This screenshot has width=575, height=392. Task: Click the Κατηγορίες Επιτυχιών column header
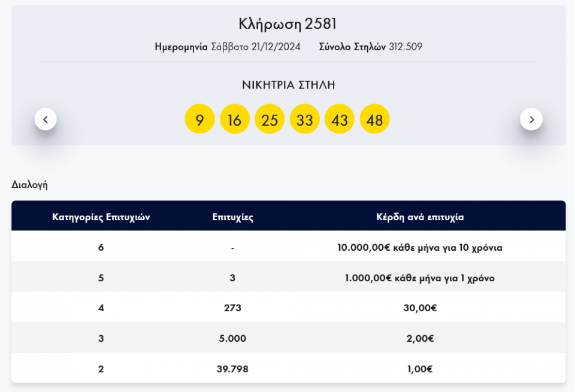101,217
